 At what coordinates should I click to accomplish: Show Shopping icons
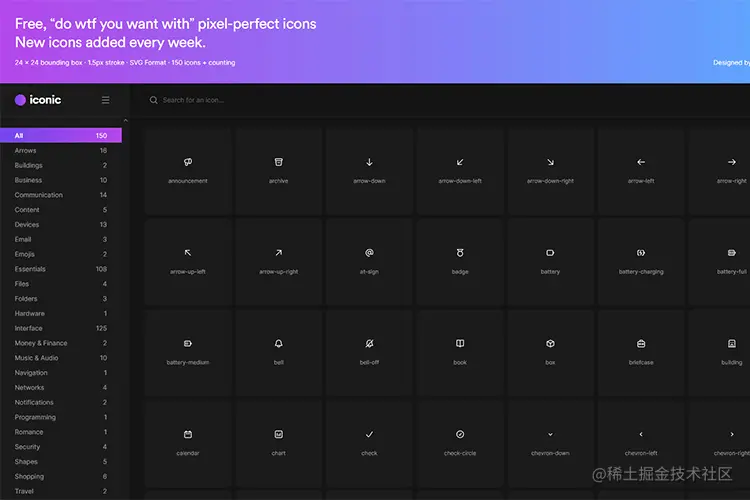pos(61,477)
